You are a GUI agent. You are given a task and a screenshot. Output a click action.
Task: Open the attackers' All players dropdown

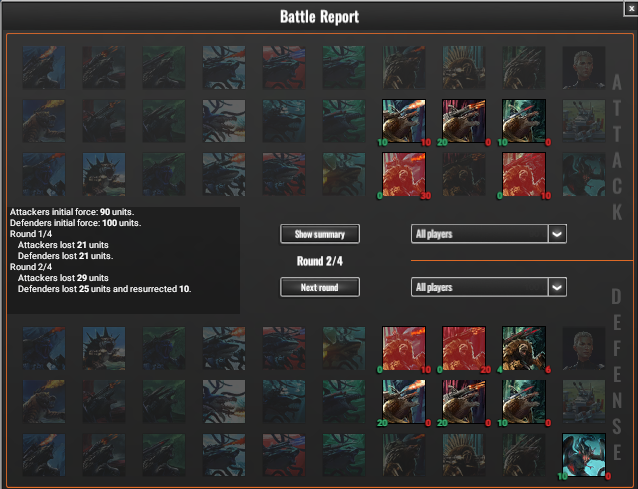(x=489, y=234)
